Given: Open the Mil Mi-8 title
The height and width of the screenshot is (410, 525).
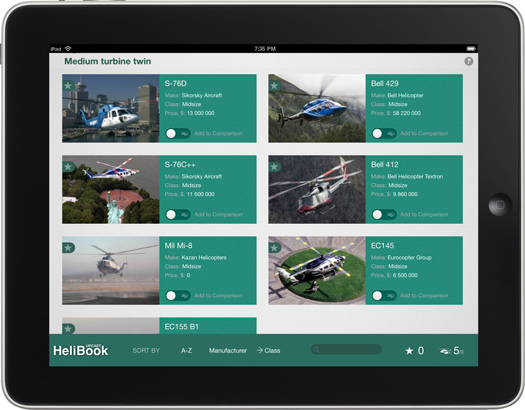Looking at the screenshot, I should tap(178, 245).
